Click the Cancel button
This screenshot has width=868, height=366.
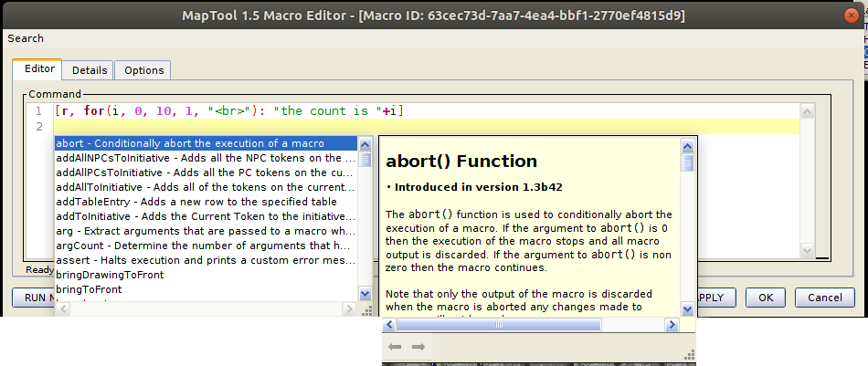(824, 298)
